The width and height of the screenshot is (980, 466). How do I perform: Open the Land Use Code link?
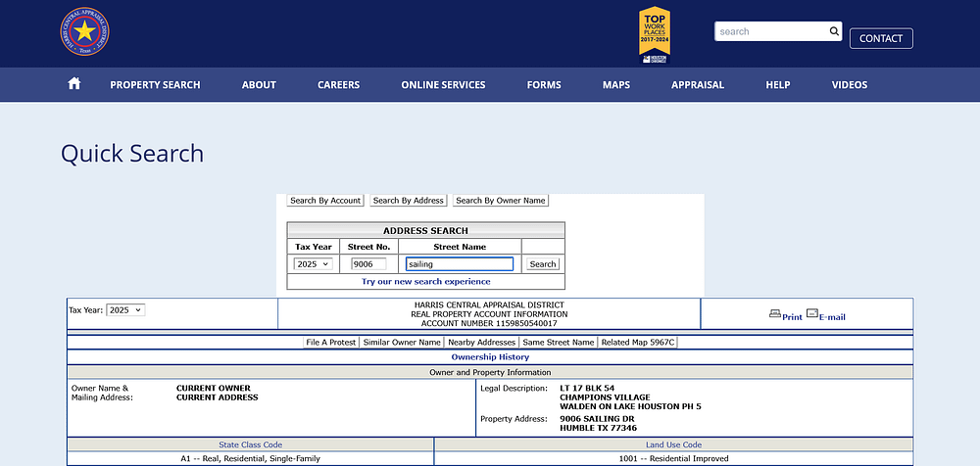674,444
